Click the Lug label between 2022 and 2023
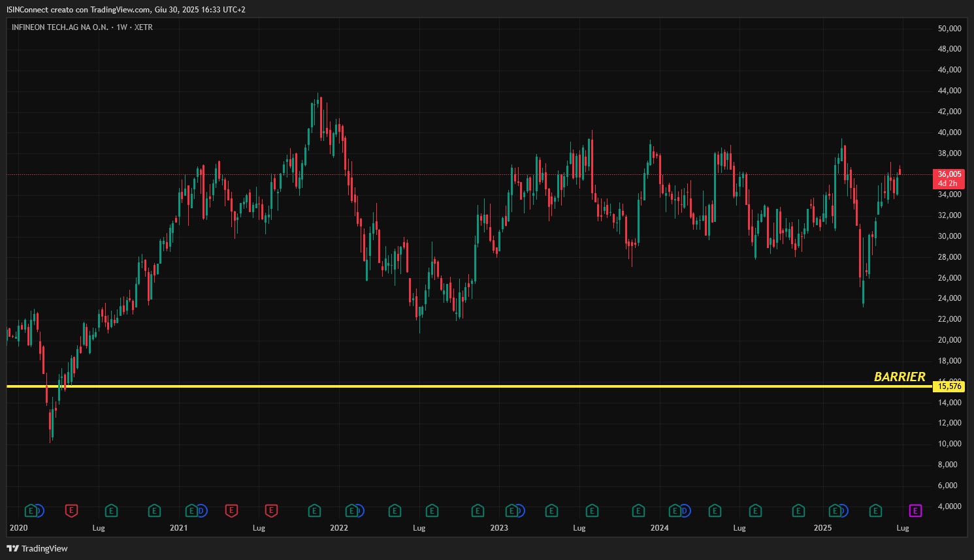Viewport: 974px width, 560px height. coord(419,528)
